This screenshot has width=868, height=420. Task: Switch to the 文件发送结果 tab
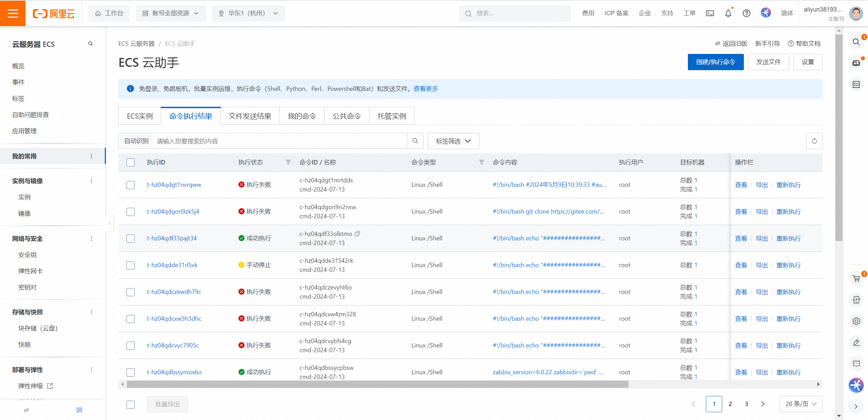pos(250,116)
